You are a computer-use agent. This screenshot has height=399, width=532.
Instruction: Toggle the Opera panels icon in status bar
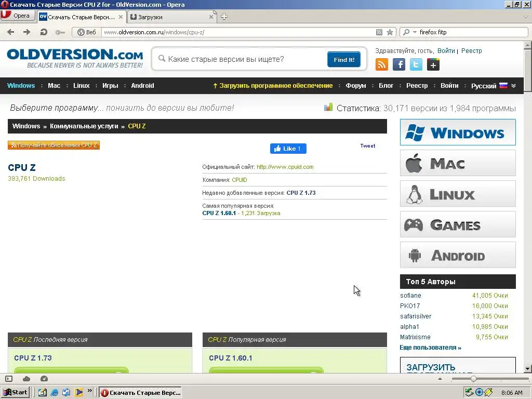9,379
